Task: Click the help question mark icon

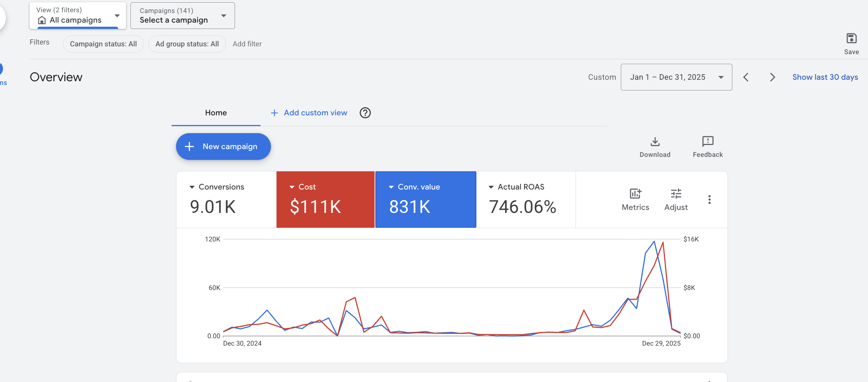Action: coord(365,113)
